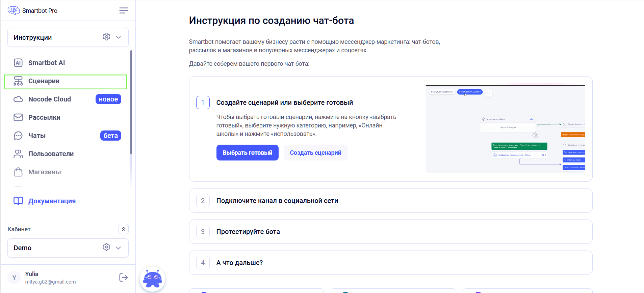Click the Создать сценарий button

coord(315,153)
